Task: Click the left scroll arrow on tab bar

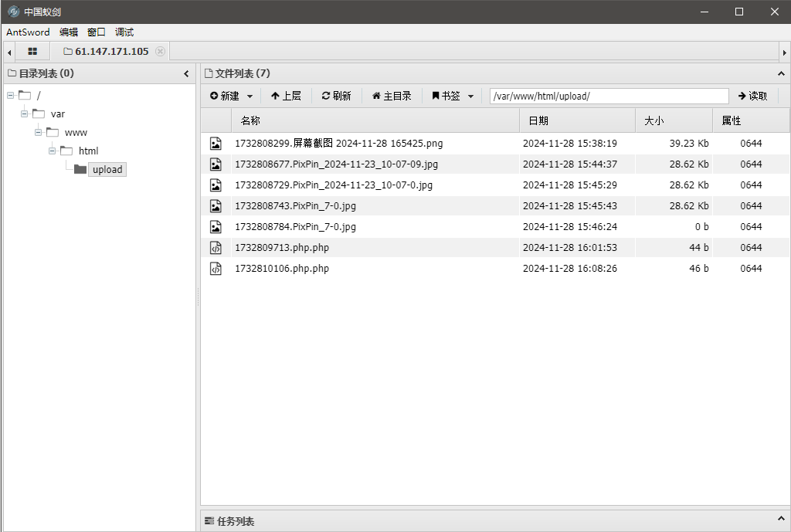Action: point(9,52)
